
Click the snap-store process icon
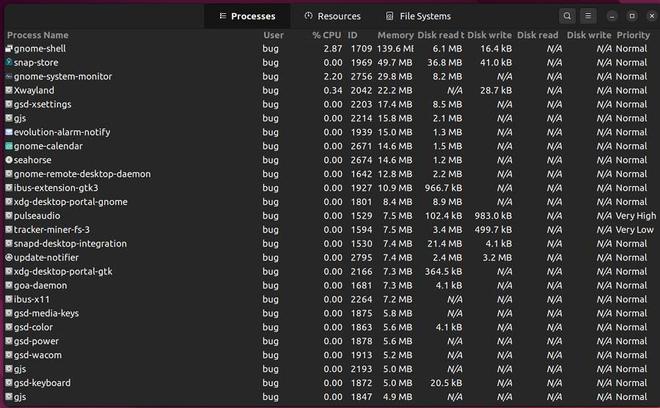coord(9,62)
